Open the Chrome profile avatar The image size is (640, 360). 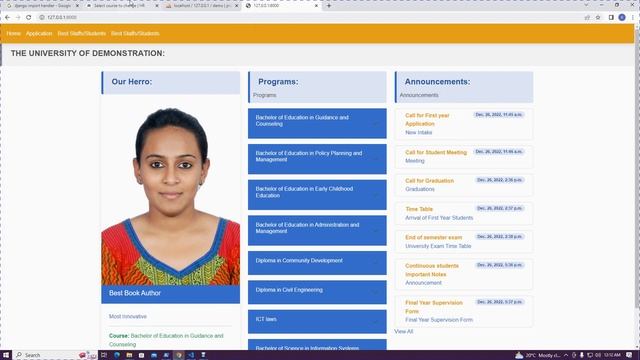coord(622,17)
